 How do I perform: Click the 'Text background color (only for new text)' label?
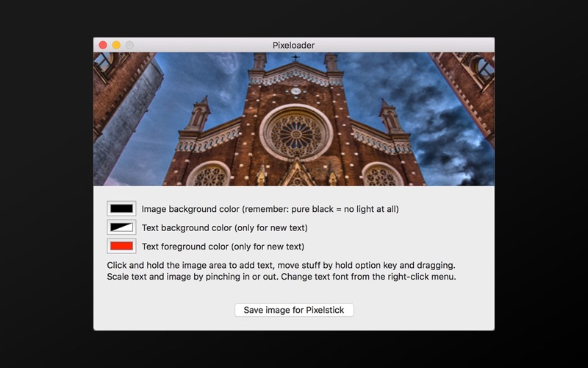pos(225,228)
